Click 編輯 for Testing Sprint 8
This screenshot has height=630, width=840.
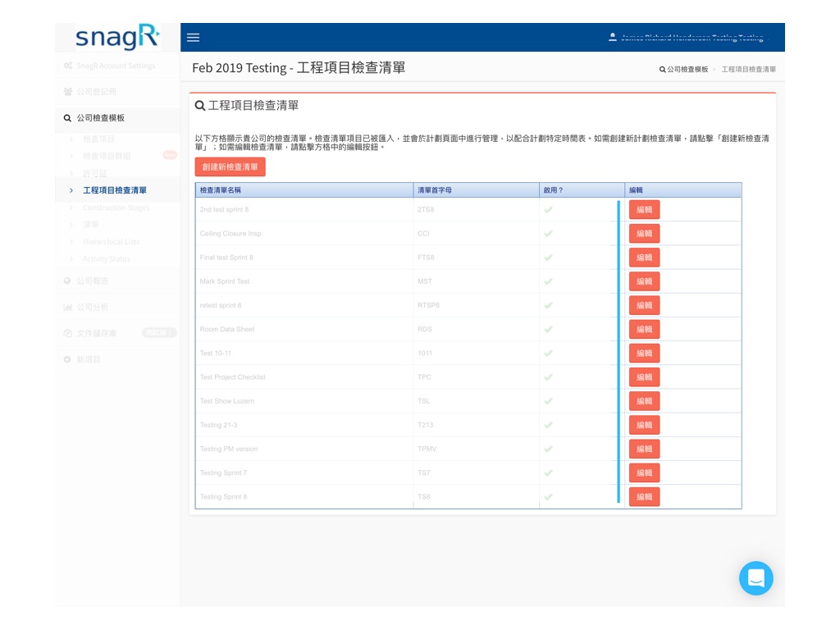click(x=644, y=496)
